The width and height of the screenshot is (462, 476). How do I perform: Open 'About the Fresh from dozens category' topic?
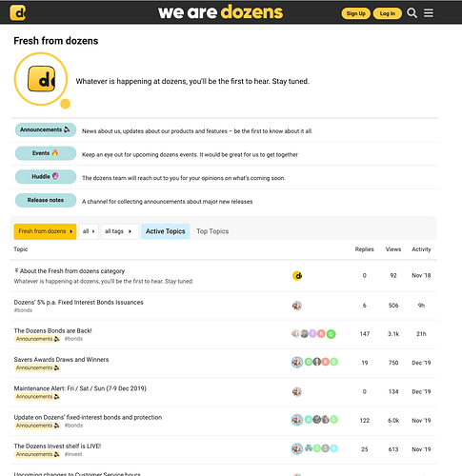click(x=72, y=271)
